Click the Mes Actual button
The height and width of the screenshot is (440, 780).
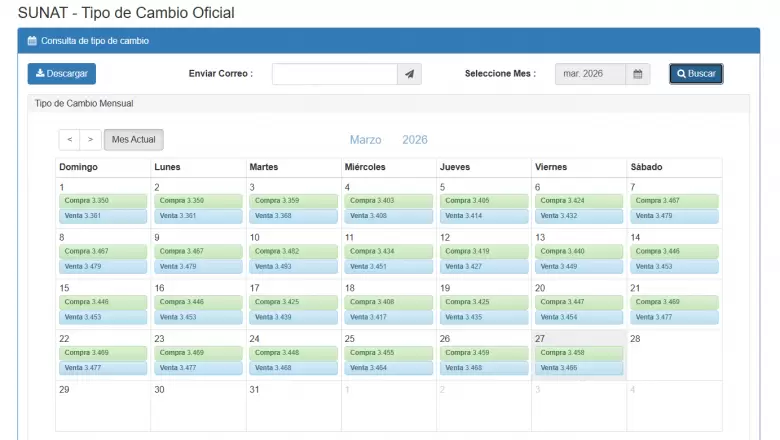[x=134, y=140]
